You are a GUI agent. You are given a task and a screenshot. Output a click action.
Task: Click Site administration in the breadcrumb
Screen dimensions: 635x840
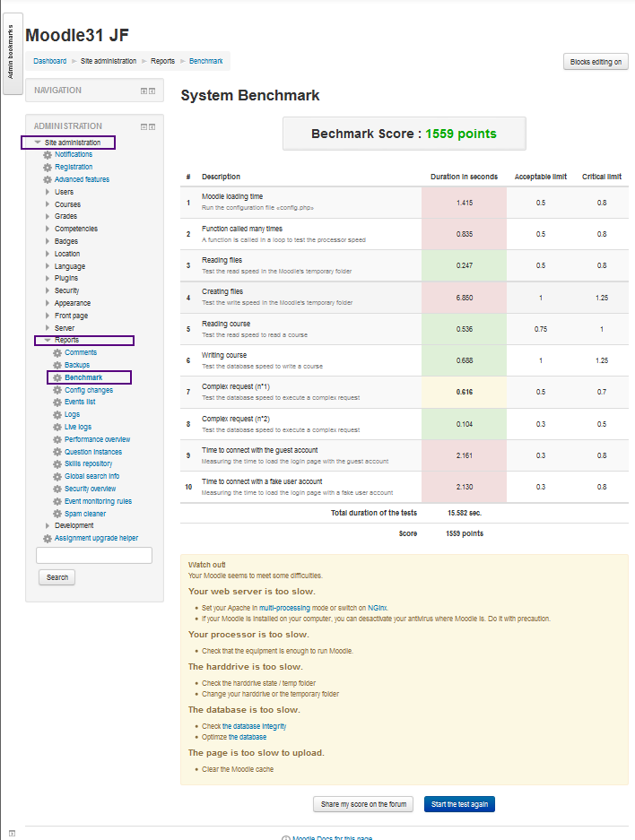click(109, 61)
